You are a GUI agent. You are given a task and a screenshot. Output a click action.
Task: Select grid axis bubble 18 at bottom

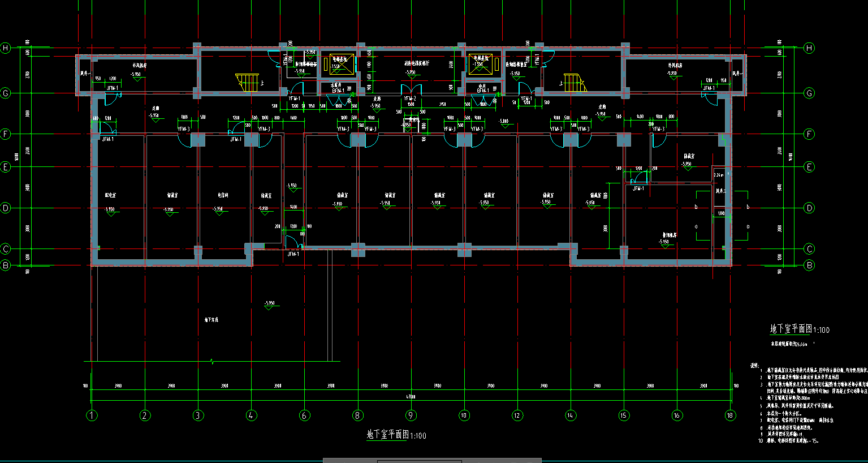730,415
